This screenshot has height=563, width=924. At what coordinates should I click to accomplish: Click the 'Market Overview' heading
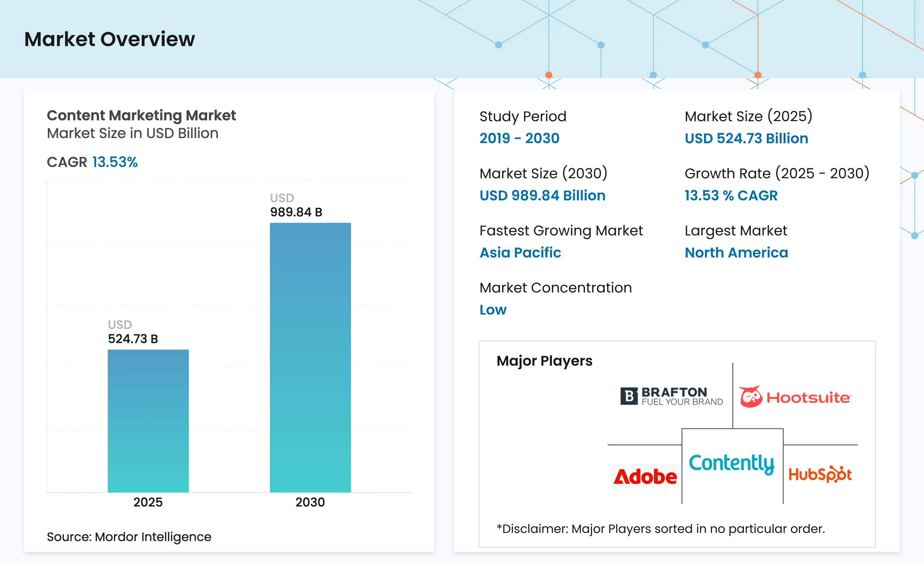tap(110, 39)
